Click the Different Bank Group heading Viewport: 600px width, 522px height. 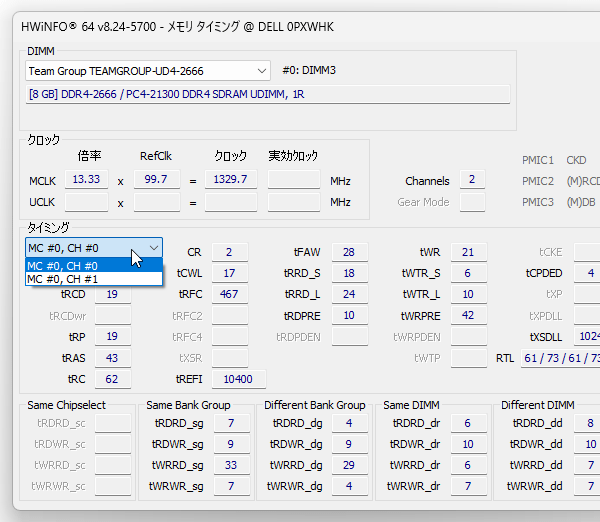(315, 405)
